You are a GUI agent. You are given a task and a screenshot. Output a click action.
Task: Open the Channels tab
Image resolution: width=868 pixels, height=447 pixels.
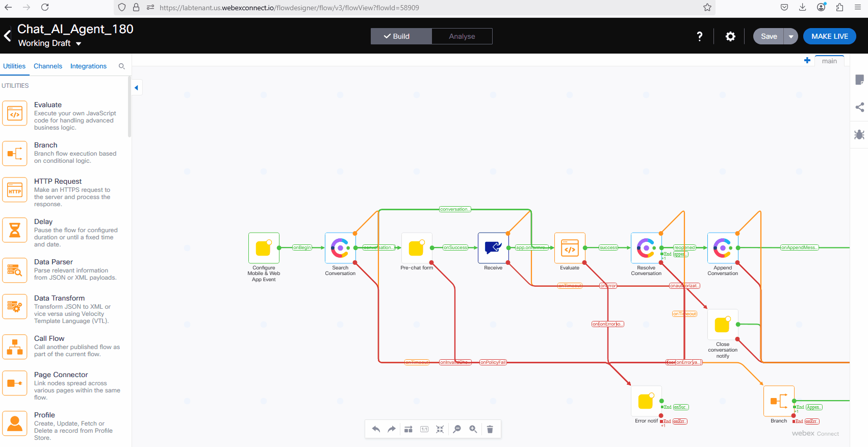tap(48, 66)
